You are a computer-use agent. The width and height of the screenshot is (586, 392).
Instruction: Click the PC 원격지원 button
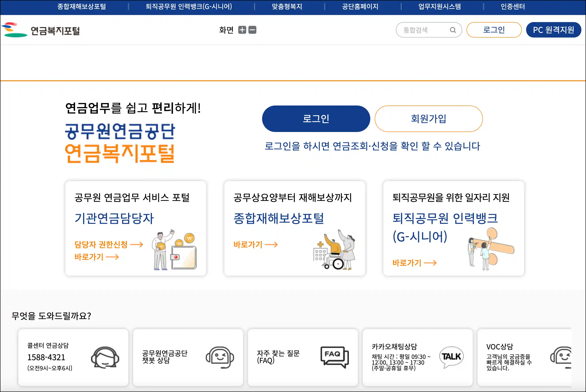[553, 30]
